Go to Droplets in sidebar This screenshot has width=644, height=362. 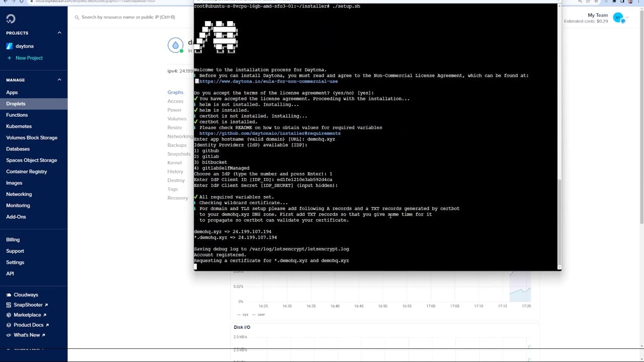(x=16, y=104)
